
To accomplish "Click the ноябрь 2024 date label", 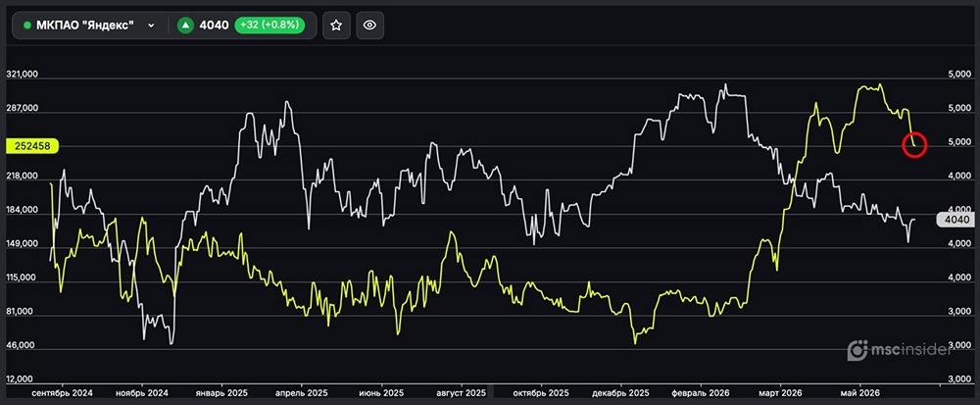I will [x=142, y=393].
